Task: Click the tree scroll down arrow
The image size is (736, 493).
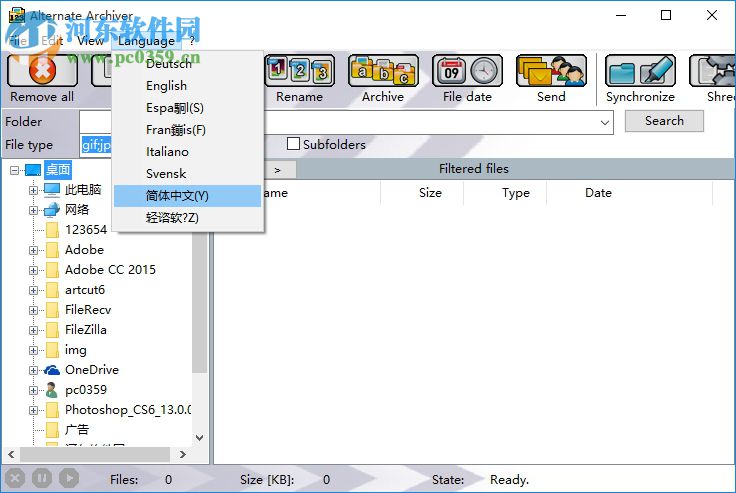Action: coord(199,438)
